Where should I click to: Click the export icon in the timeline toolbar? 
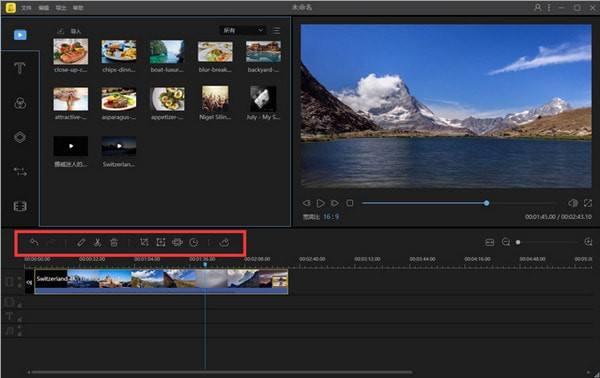pos(224,242)
